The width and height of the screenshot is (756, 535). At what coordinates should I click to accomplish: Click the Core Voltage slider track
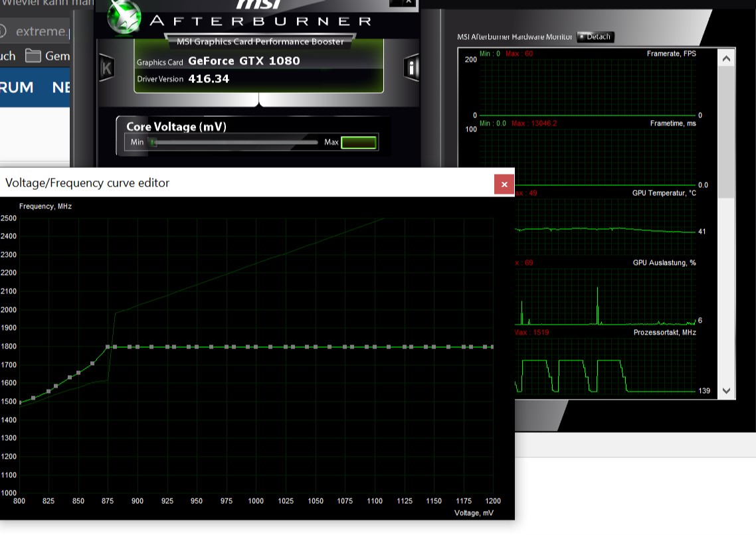[x=233, y=142]
